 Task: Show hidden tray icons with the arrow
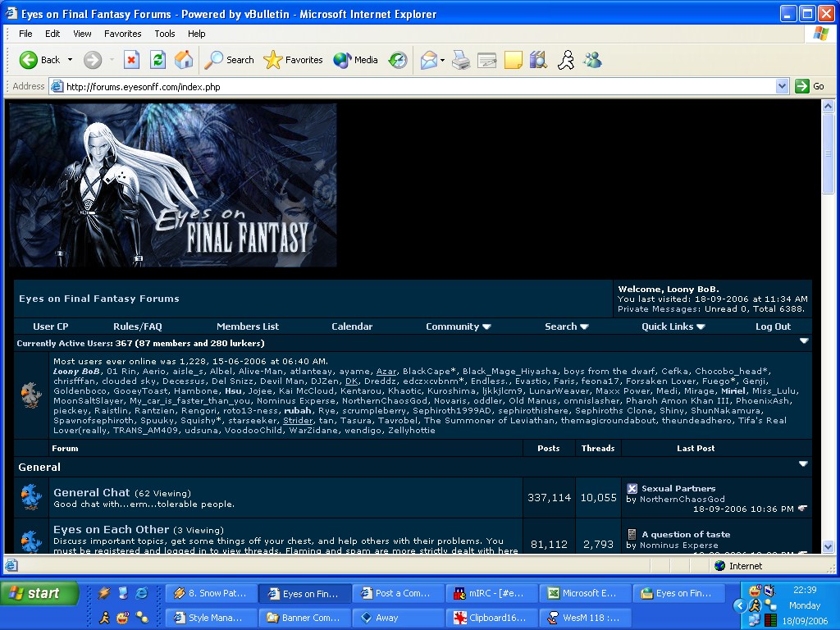[740, 605]
